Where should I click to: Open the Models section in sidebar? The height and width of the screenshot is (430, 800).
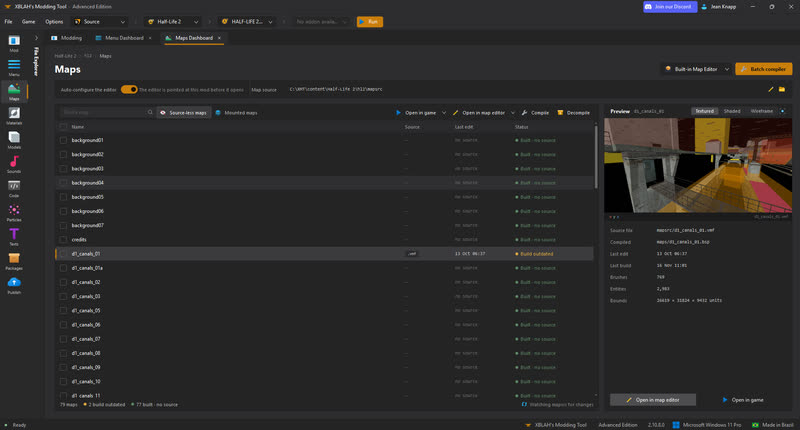(14, 140)
